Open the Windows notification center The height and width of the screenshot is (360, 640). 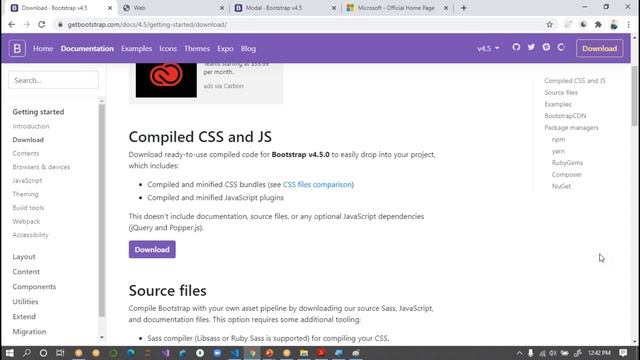coord(623,353)
